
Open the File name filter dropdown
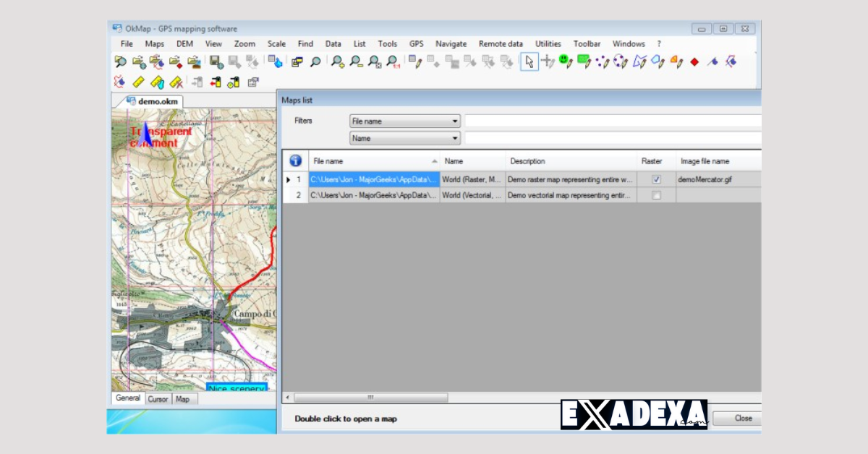(454, 121)
